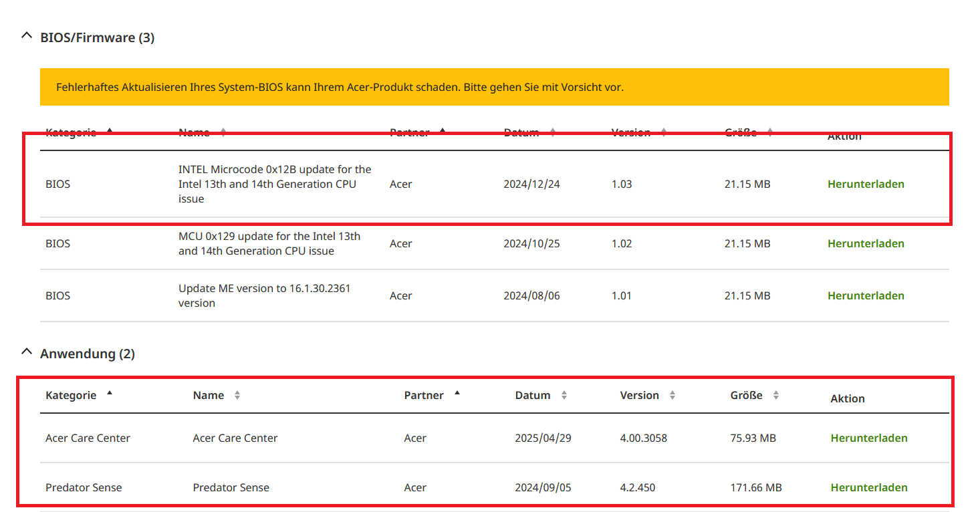980x512 pixels.
Task: Click Acer partner cell in version 1.03 row
Action: [401, 184]
